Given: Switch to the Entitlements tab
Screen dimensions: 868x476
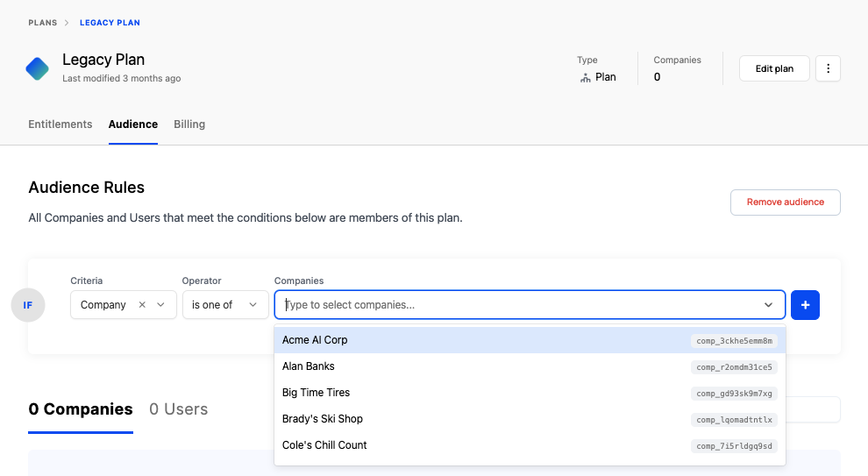Looking at the screenshot, I should pyautogui.click(x=60, y=124).
